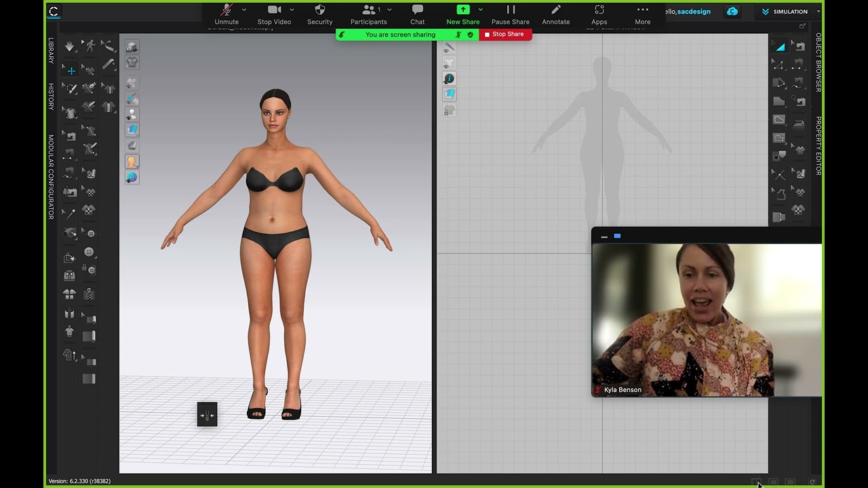Click the hooded jacket icon in left toolbar

click(x=70, y=276)
